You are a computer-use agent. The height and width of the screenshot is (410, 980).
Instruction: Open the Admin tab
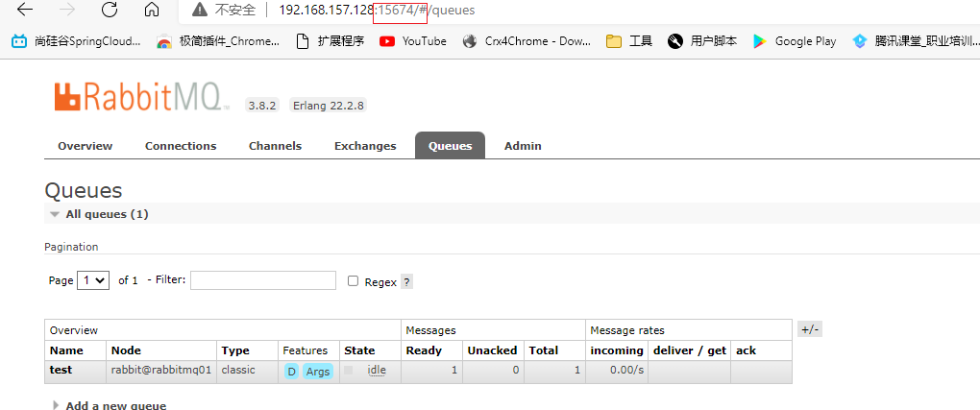pyautogui.click(x=523, y=146)
